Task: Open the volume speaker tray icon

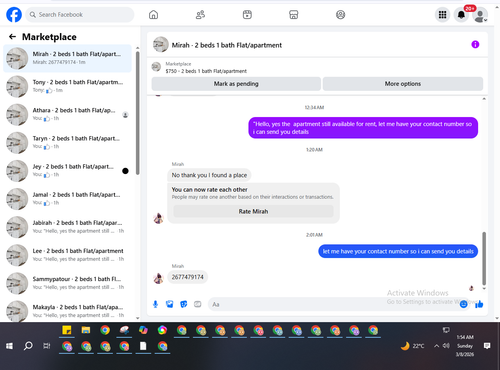Action: 446,346
